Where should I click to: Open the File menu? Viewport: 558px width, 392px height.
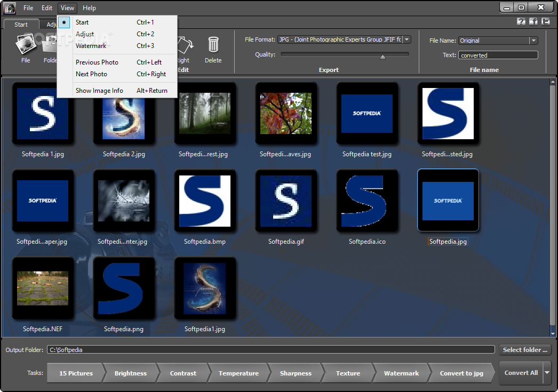(x=28, y=8)
